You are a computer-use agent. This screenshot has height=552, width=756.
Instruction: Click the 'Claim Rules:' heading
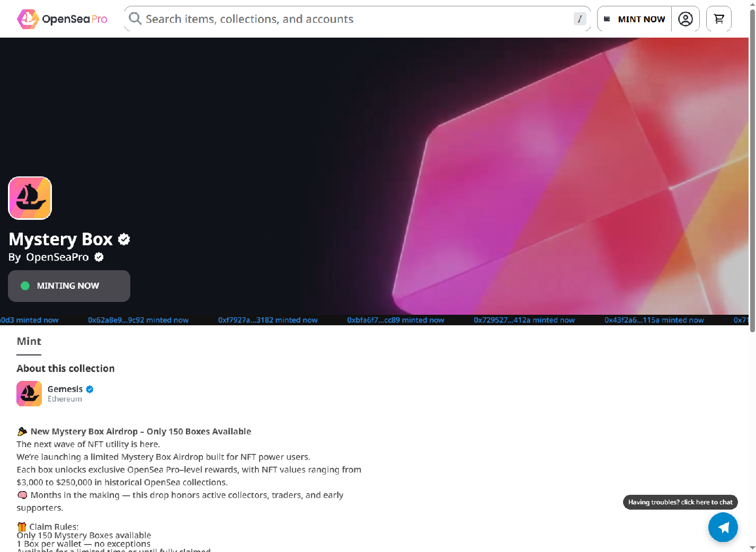tap(54, 527)
